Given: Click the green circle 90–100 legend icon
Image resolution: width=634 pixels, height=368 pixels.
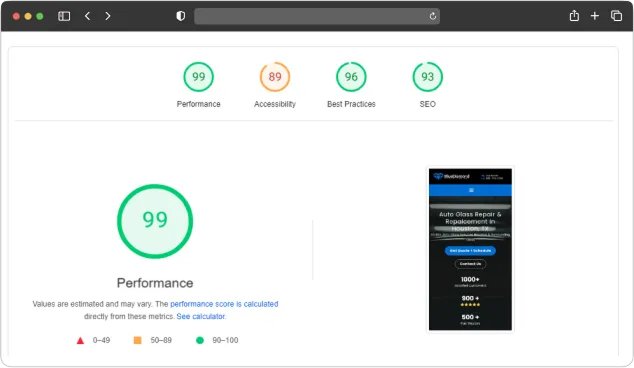Looking at the screenshot, I should tap(200, 341).
